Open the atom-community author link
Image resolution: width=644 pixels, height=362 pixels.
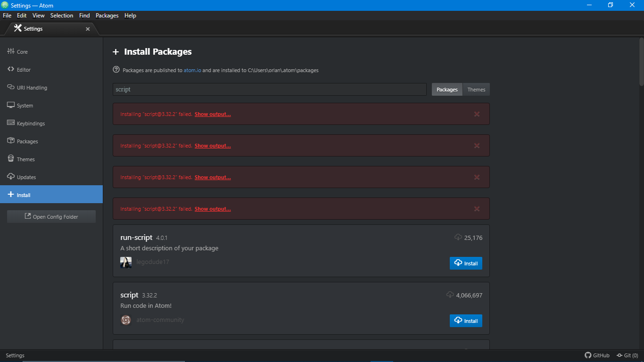(160, 320)
